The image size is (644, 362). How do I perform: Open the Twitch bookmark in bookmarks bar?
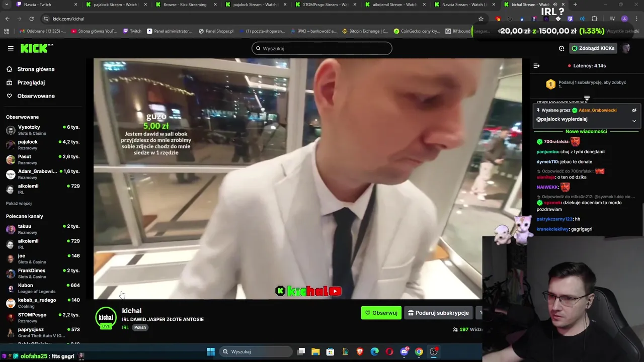pos(132,31)
